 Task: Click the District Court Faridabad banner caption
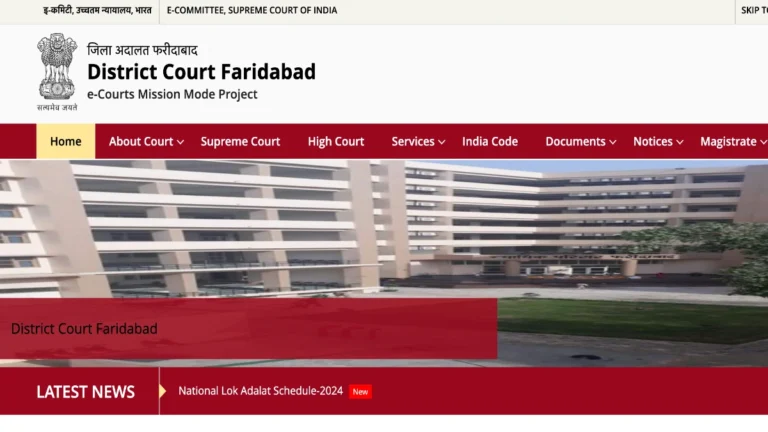point(84,329)
